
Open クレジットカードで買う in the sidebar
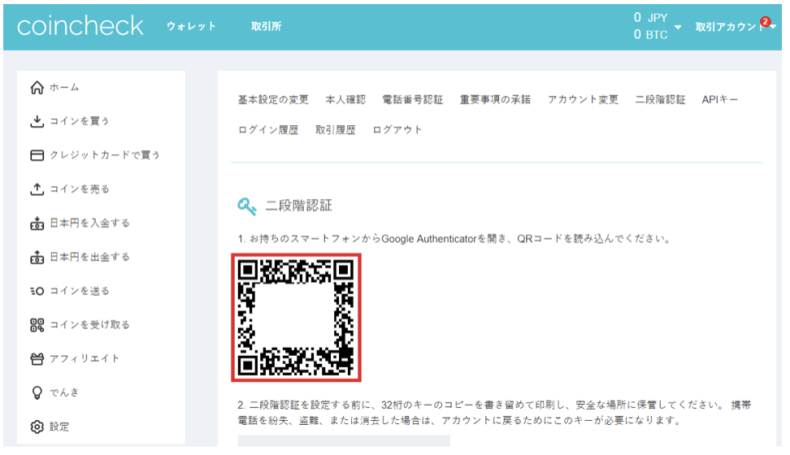click(x=104, y=155)
